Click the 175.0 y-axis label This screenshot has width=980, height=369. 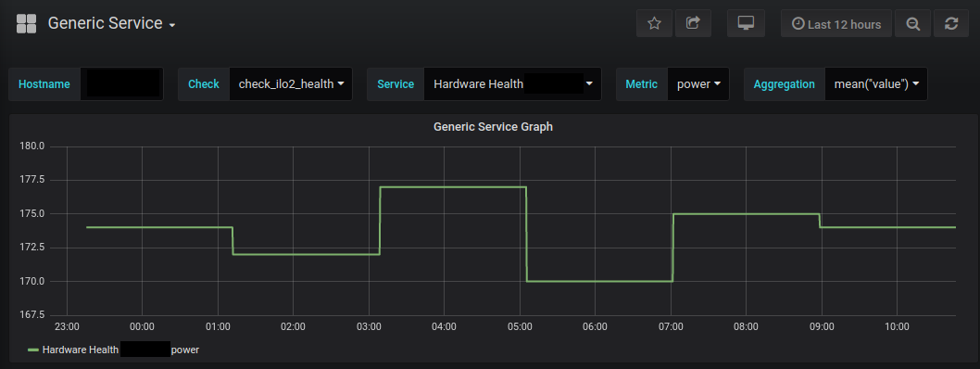31,214
